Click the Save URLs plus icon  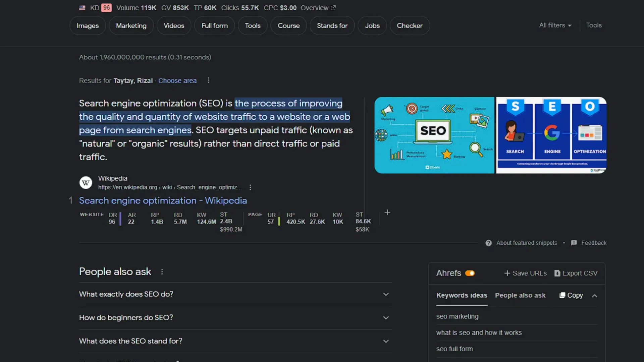507,274
